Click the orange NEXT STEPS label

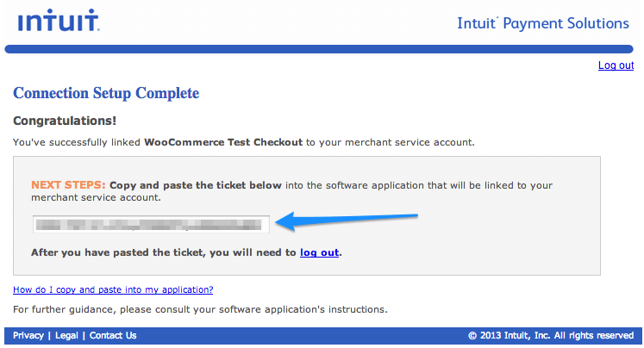point(68,185)
